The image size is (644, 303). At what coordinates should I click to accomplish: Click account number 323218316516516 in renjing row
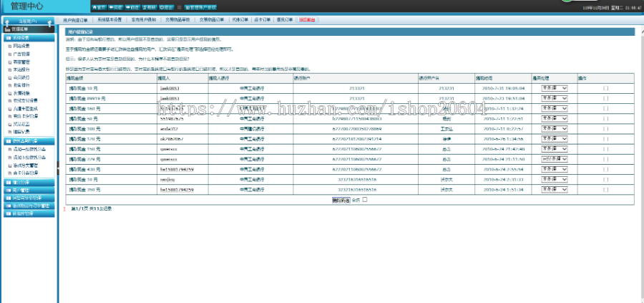click(356, 180)
